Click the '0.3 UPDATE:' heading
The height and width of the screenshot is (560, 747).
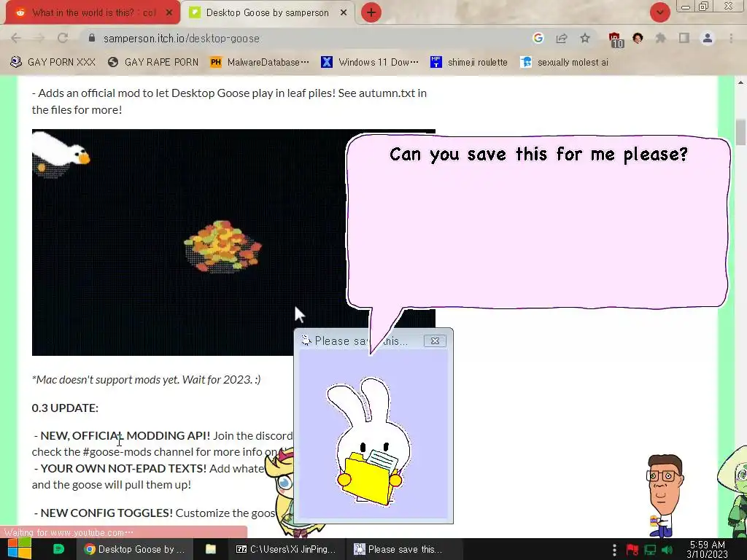coord(65,408)
